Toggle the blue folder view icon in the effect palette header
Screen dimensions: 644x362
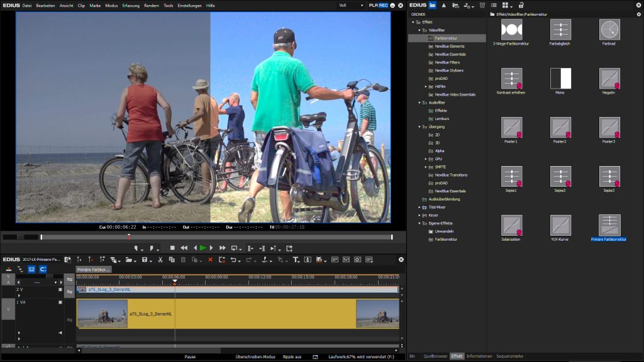433,5
